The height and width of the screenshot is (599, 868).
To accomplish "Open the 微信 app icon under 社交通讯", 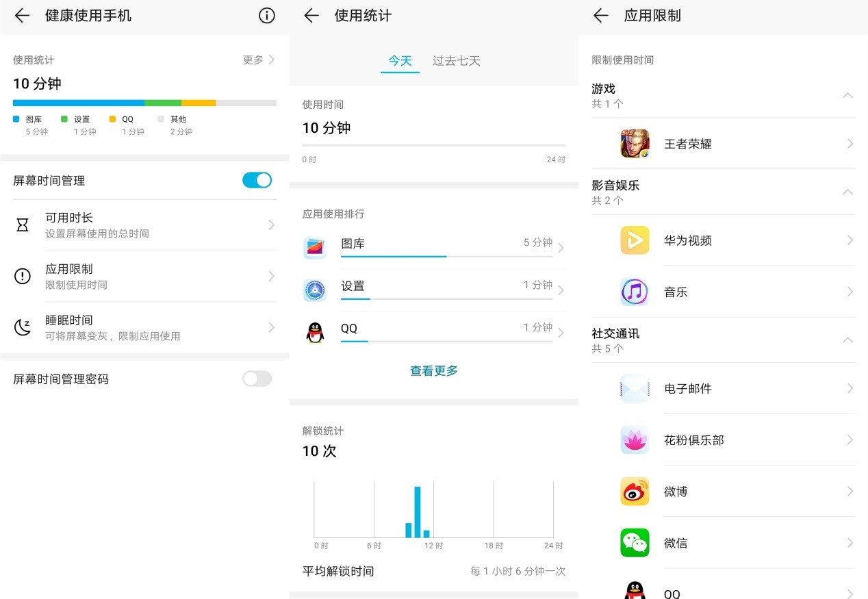I will pos(635,542).
